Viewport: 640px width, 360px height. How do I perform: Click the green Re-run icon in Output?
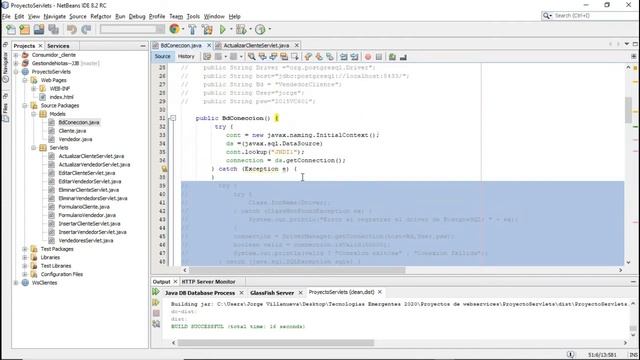pos(156,292)
